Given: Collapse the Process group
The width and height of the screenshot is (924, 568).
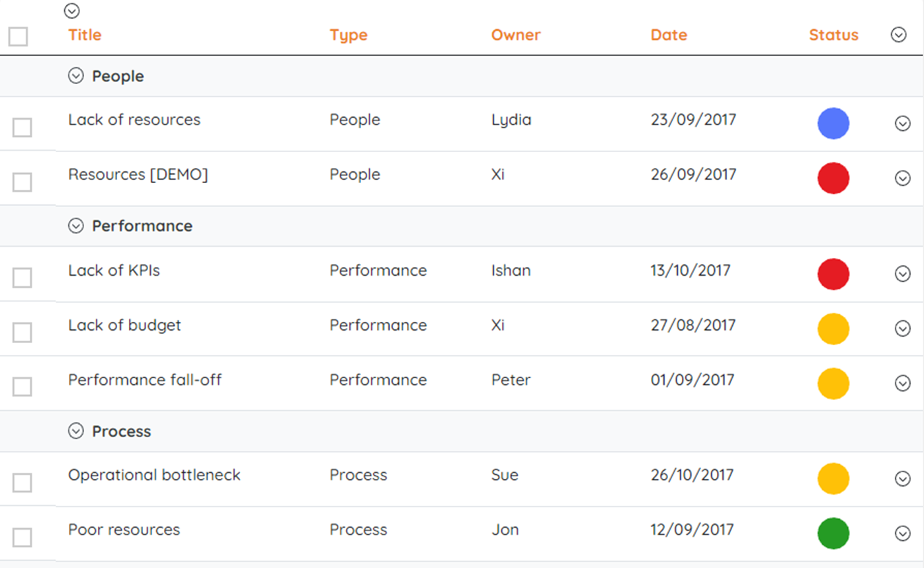Looking at the screenshot, I should (76, 431).
